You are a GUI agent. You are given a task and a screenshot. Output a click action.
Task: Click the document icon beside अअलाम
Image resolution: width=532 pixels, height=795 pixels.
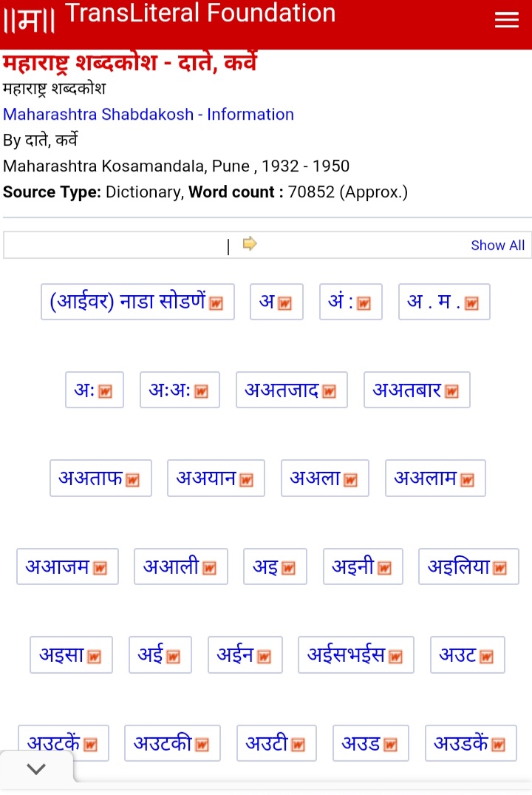[x=467, y=480]
